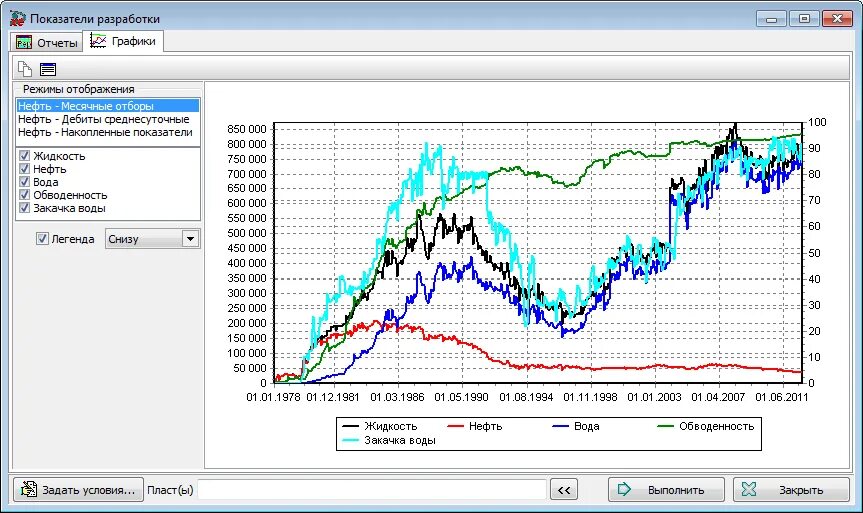
Task: Select Нефть - Накопленные показатели mode
Action: (x=108, y=132)
